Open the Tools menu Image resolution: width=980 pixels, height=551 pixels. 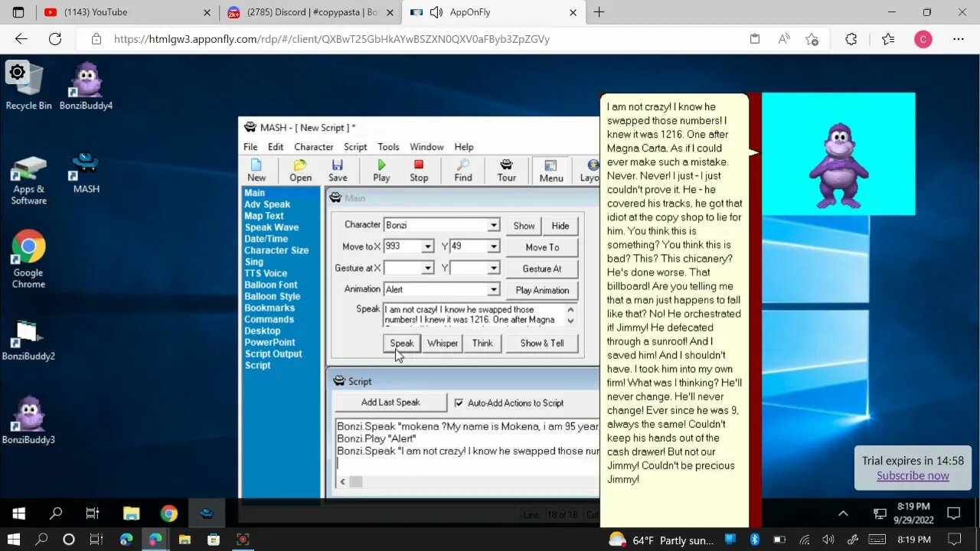(x=388, y=147)
